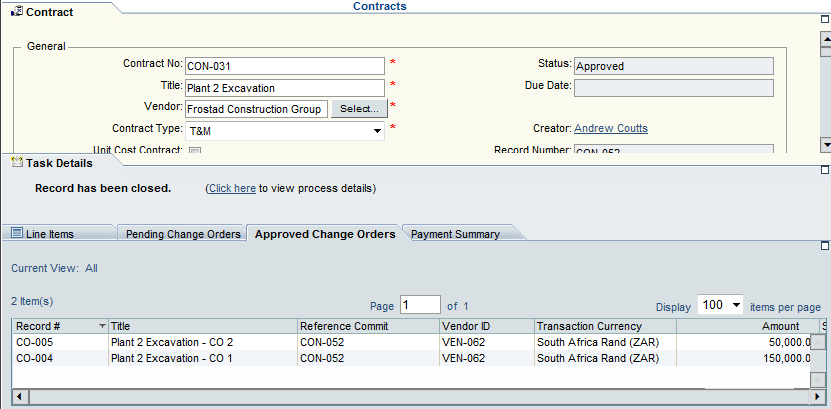The width and height of the screenshot is (831, 409).
Task: Click the Record # column sort arrow
Action: 101,326
